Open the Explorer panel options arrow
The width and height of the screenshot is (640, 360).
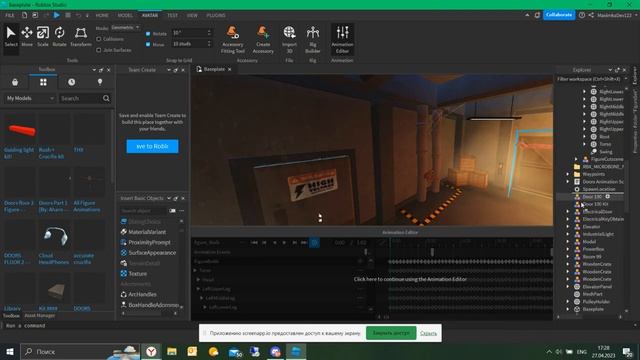pyautogui.click(x=610, y=70)
